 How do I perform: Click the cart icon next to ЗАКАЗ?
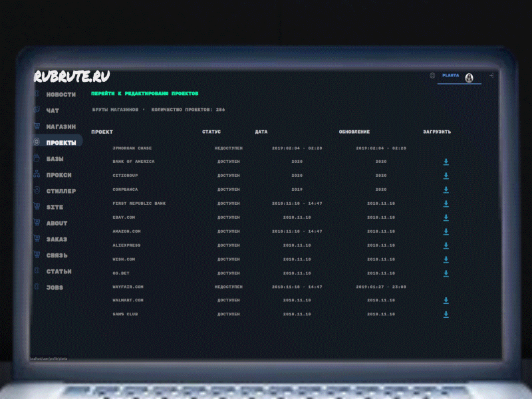[x=37, y=239]
